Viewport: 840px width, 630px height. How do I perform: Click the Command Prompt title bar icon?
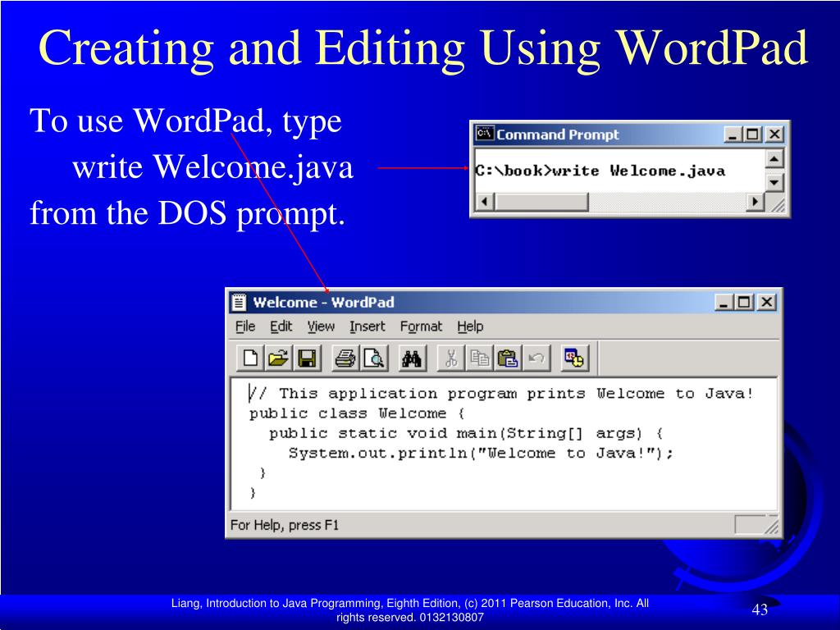(484, 134)
